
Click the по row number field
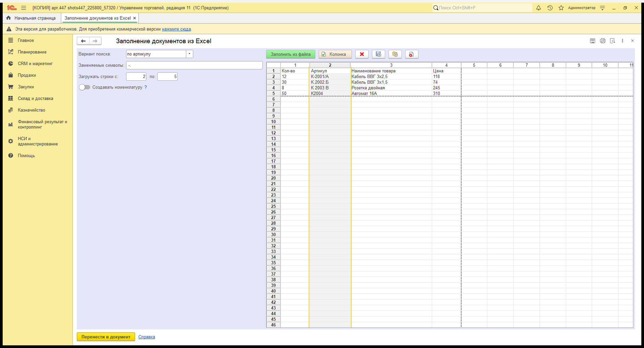point(167,77)
